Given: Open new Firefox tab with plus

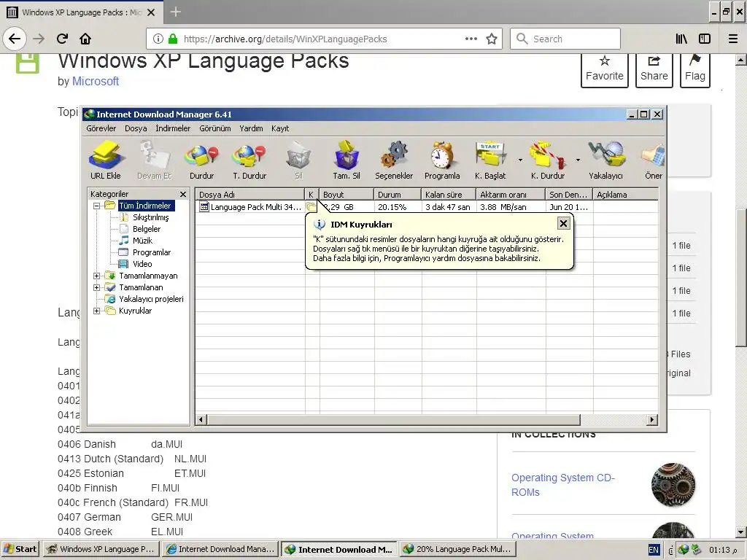Looking at the screenshot, I should tap(175, 12).
